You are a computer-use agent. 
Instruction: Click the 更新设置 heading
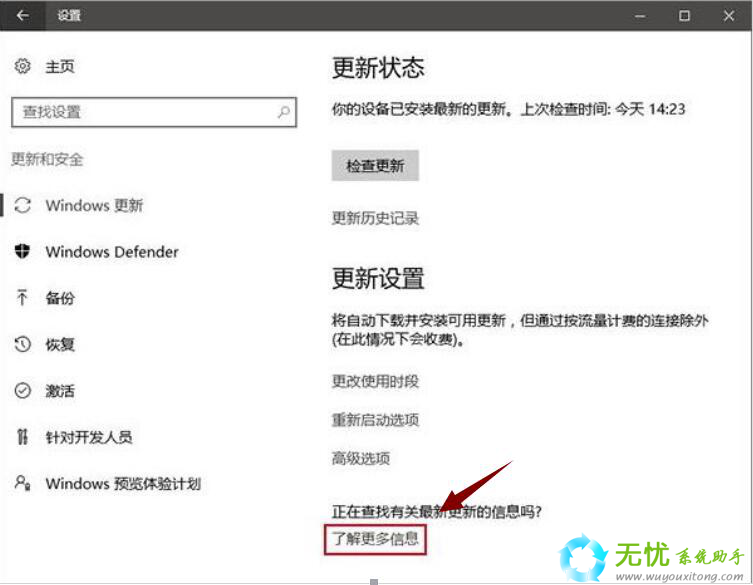click(378, 279)
